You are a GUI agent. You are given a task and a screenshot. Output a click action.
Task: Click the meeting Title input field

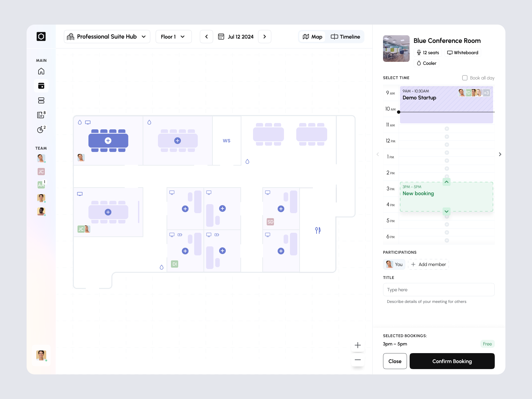coord(439,290)
